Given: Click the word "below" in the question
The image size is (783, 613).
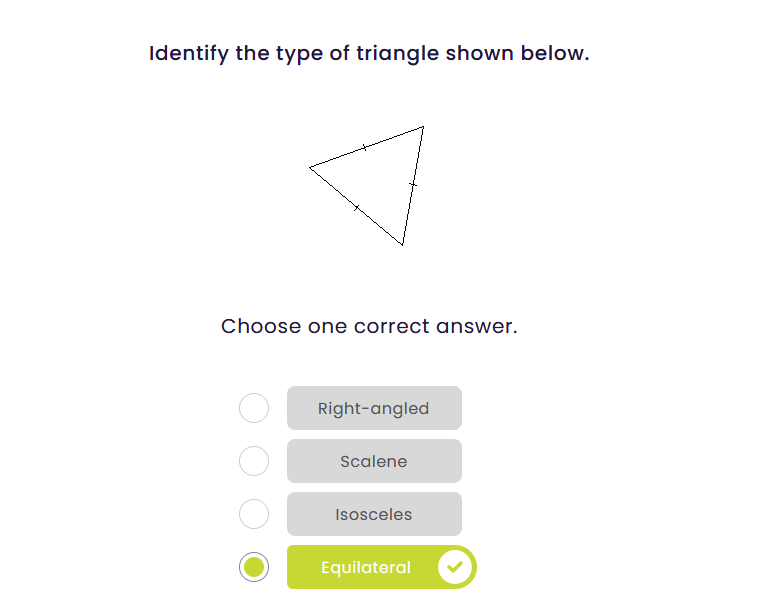Looking at the screenshot, I should 554,54.
